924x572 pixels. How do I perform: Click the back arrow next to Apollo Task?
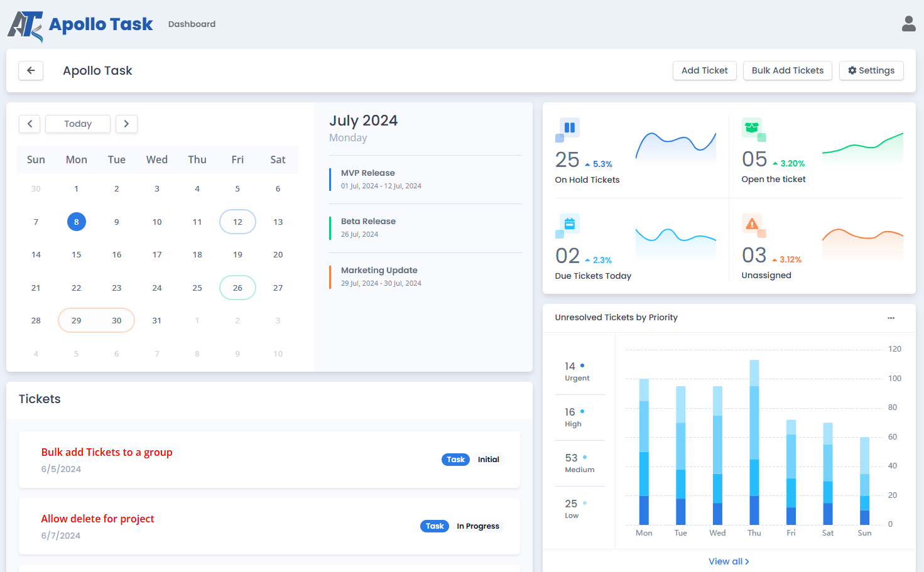pos(31,70)
